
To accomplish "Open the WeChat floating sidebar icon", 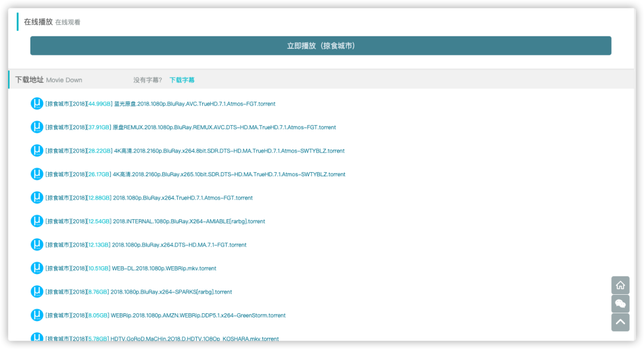I will [620, 304].
